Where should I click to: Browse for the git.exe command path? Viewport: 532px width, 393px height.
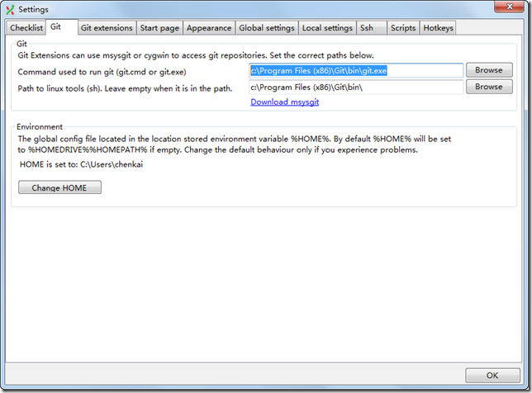(x=489, y=70)
